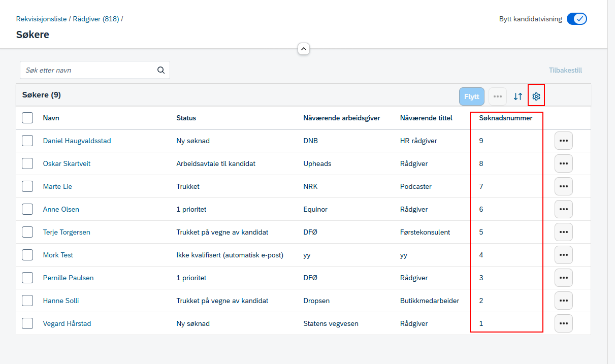This screenshot has width=615, height=364.
Task: Open more actions for Hanne Solli
Action: 564,301
